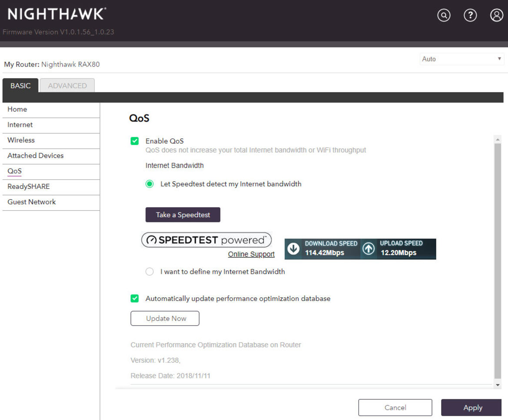Screen dimensions: 508x420
Task: Switch to the BASIC tab
Action: click(20, 86)
